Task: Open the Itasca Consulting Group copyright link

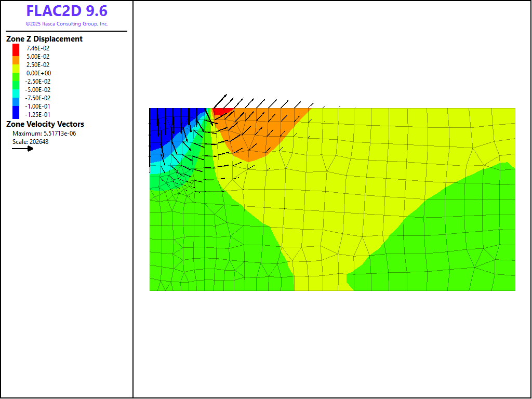Action: tap(66, 24)
